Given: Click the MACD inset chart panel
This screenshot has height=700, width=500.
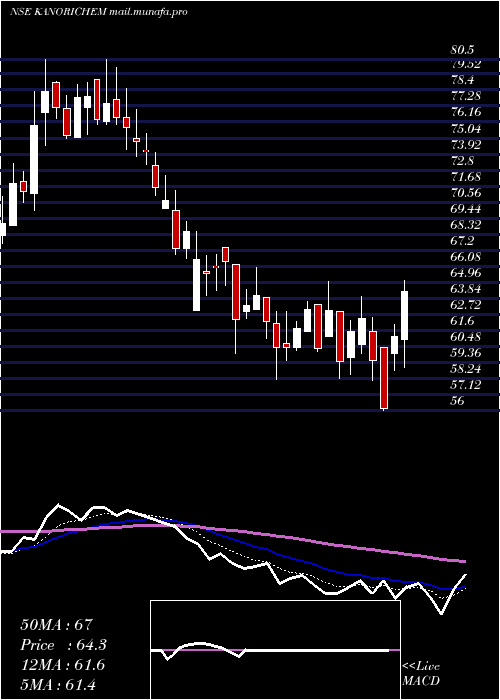Looking at the screenshot, I should point(275,650).
